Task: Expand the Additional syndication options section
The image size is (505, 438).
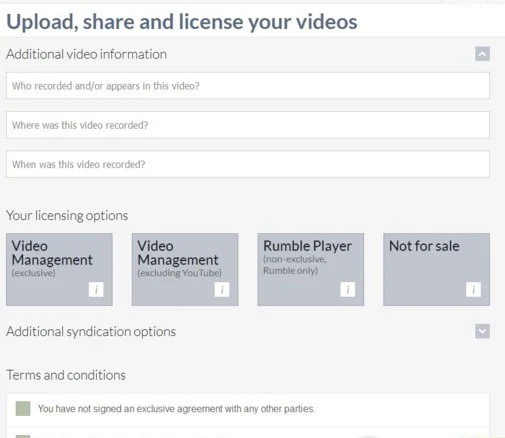Action: 482,331
